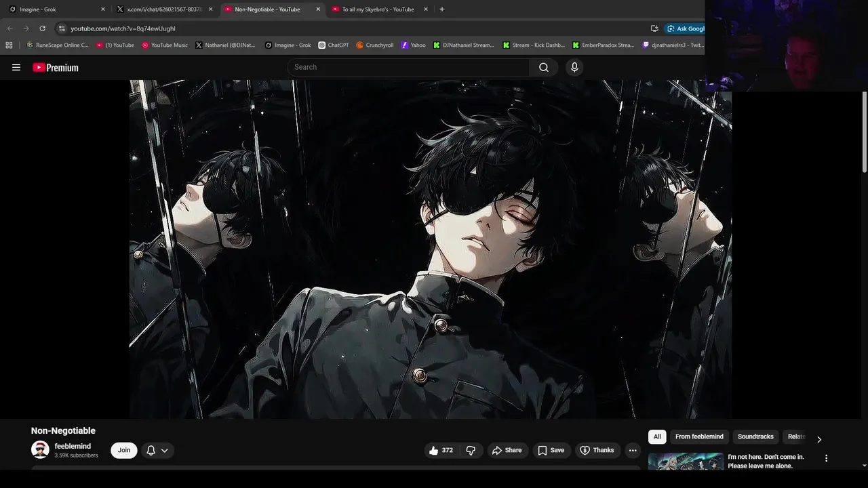Open options for "I'm not here" recommendation
This screenshot has width=868, height=488.
(x=826, y=458)
